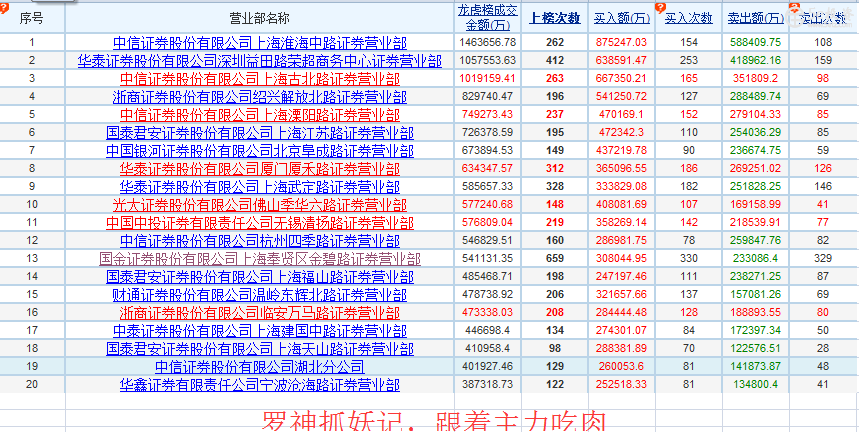The height and width of the screenshot is (432, 859).
Task: Select the value 749273.43
Action: [488, 114]
